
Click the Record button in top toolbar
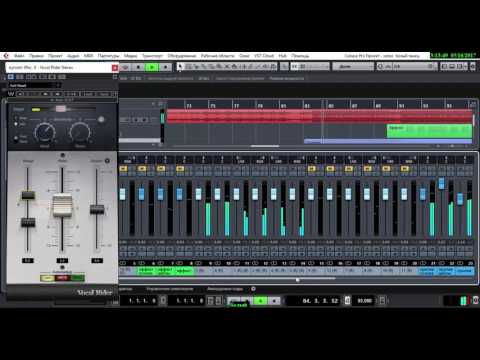click(x=165, y=67)
